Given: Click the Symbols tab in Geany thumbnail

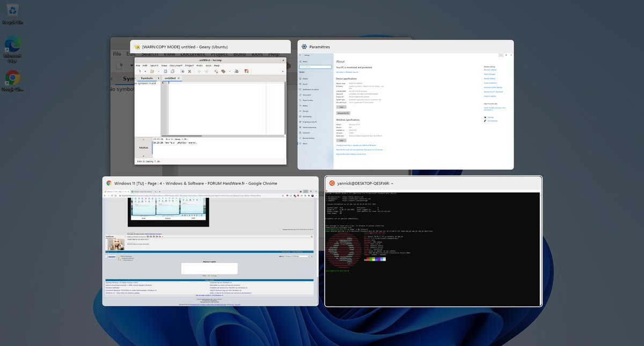Looking at the screenshot, I should point(147,78).
